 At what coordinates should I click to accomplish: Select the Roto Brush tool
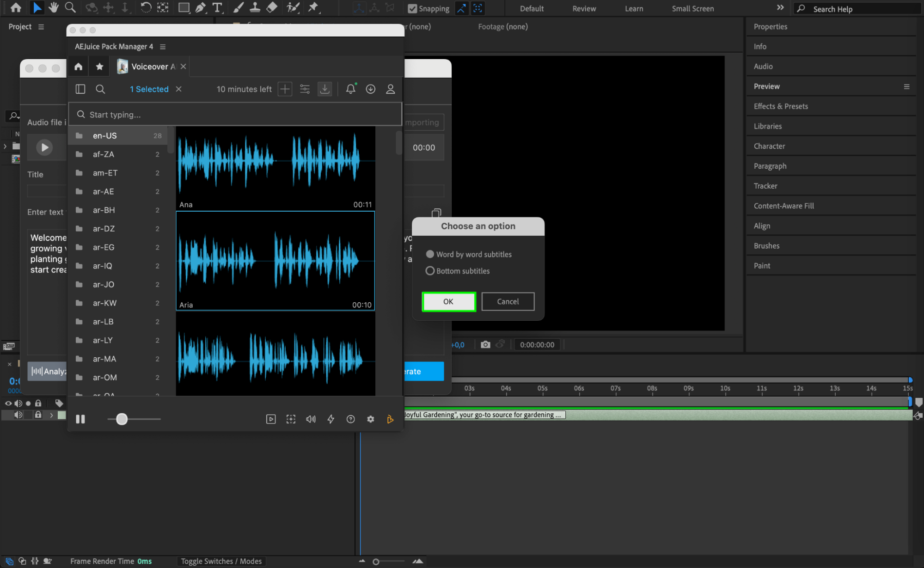coord(293,7)
